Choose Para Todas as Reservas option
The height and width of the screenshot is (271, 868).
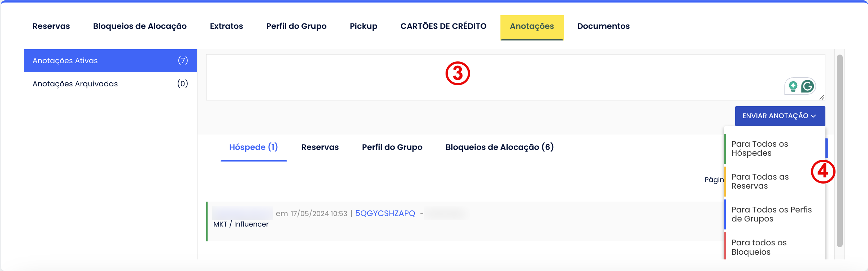[760, 181]
